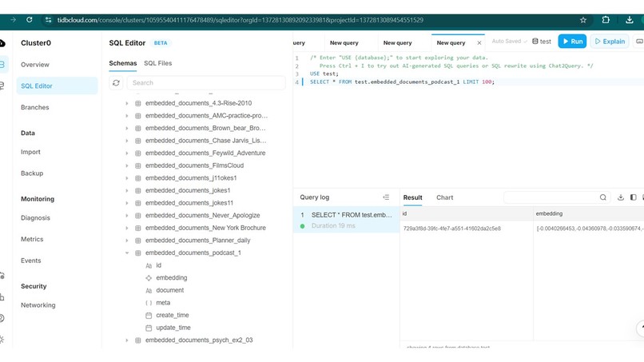Open Diagnosis page
The height and width of the screenshot is (362, 644).
35,218
